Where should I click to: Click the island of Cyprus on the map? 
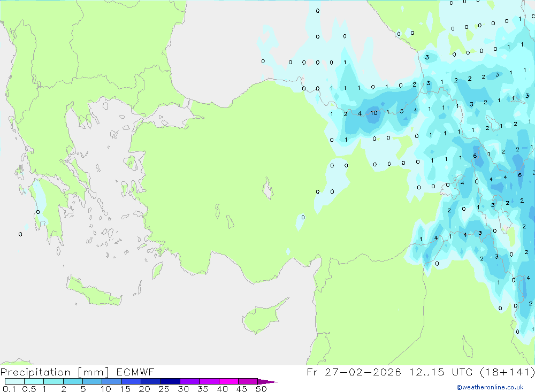pyautogui.click(x=263, y=317)
